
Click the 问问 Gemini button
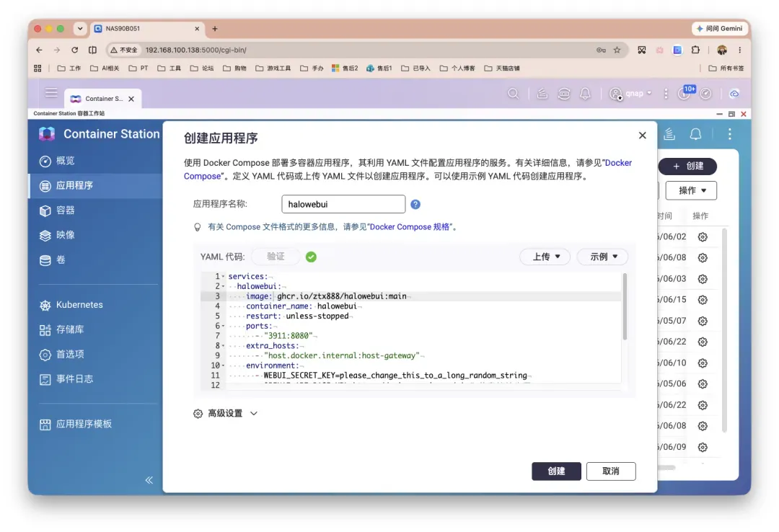point(720,29)
